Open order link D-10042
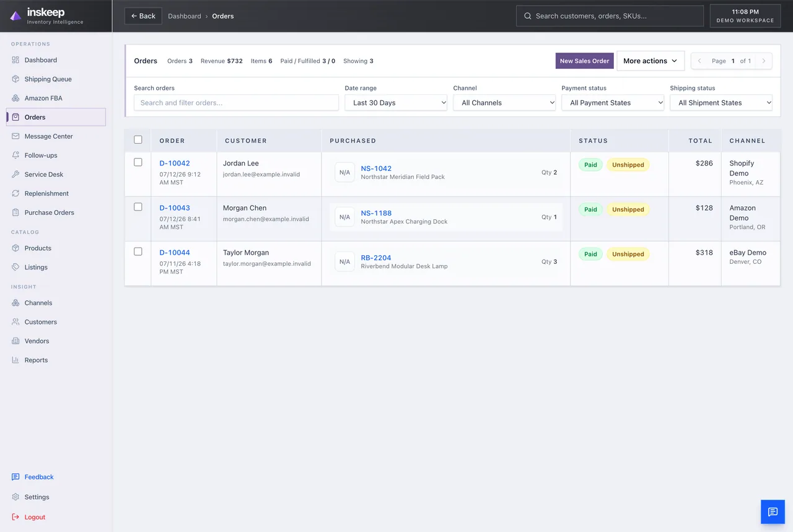 [x=175, y=164]
